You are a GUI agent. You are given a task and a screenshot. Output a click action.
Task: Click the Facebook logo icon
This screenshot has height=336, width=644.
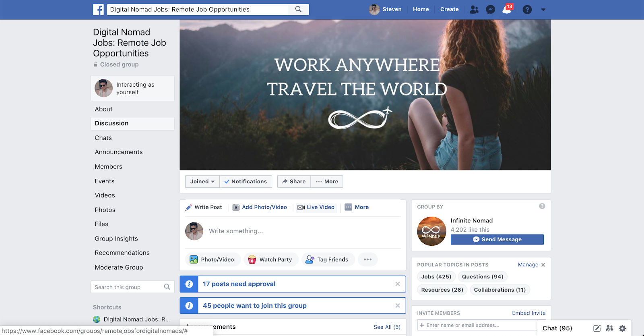pos(98,9)
